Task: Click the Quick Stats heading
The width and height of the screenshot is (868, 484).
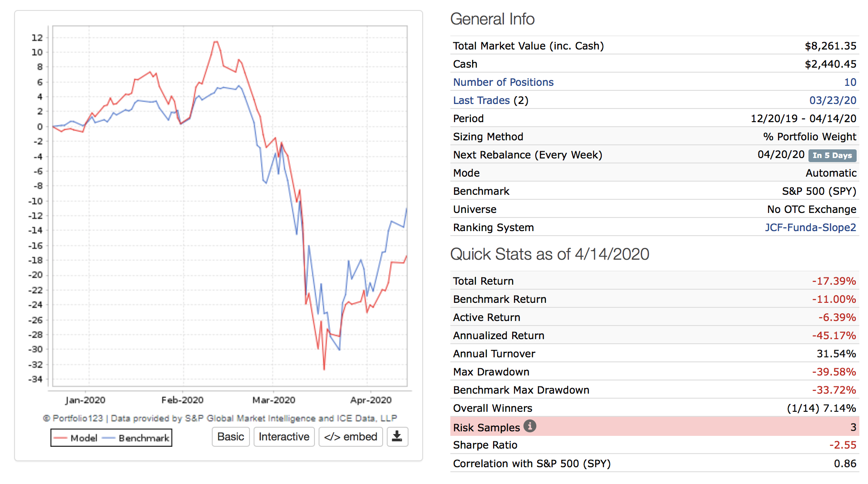Action: pos(549,254)
